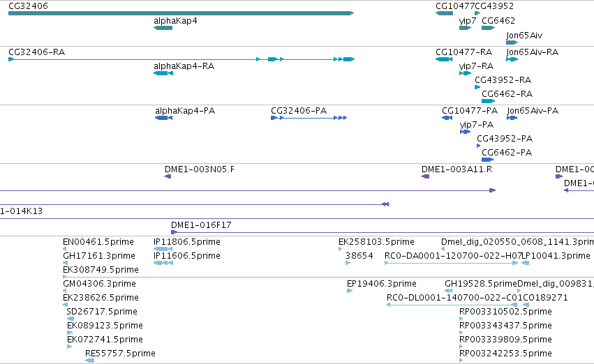Click the DME1-016F17 clone label
Screen dimensions: 594x364
[201, 225]
